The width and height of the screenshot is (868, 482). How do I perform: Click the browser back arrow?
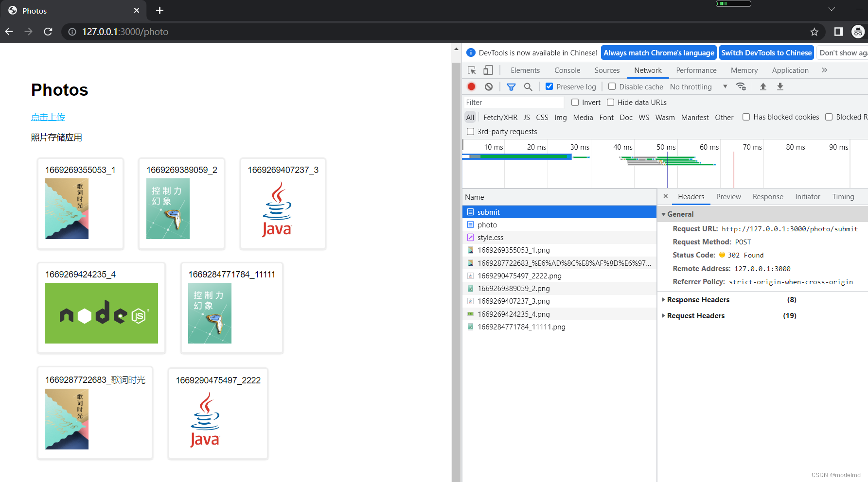9,32
